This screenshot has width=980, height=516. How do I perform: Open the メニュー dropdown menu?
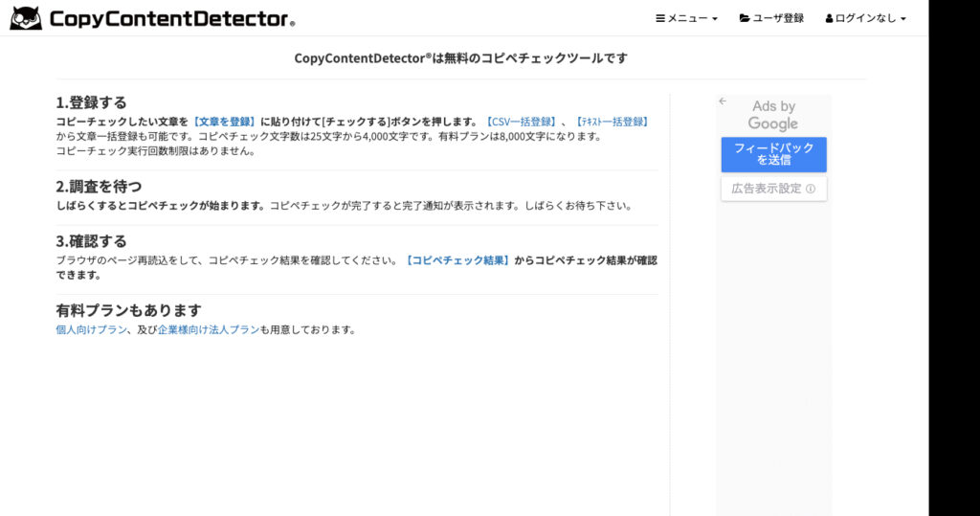[686, 18]
